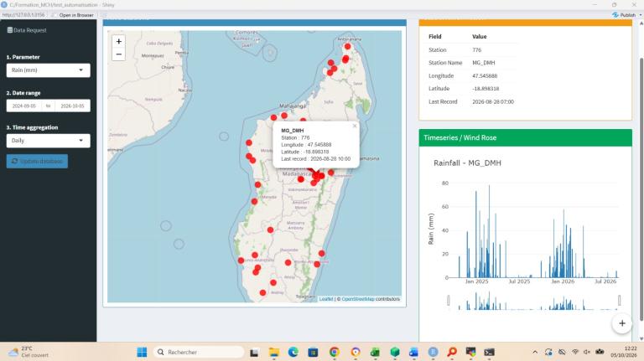
Task: Click the Windows taskbar search box Rechercher
Action: point(199,352)
